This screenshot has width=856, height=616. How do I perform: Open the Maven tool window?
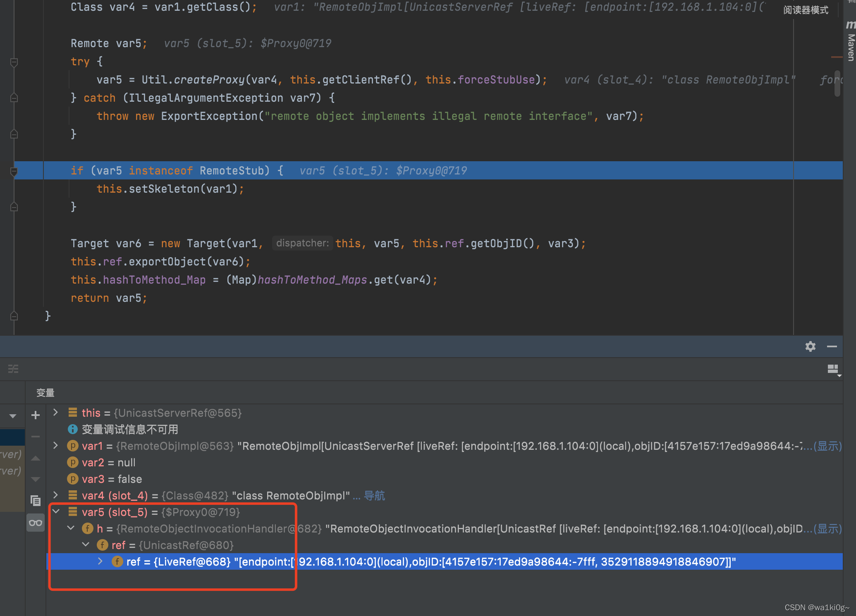click(851, 41)
